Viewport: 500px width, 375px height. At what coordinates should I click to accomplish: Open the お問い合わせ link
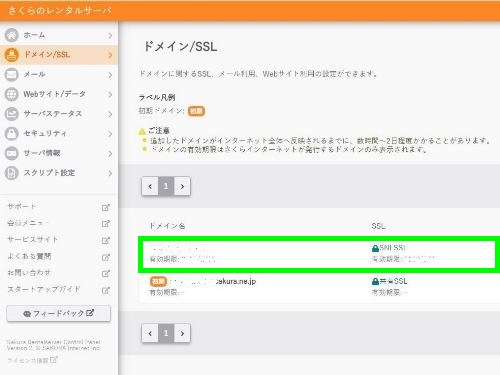[29, 273]
